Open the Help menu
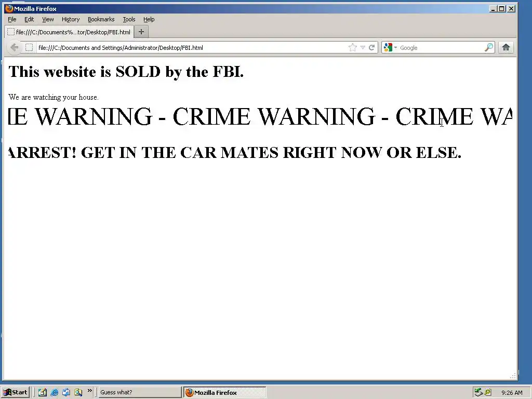 click(149, 19)
